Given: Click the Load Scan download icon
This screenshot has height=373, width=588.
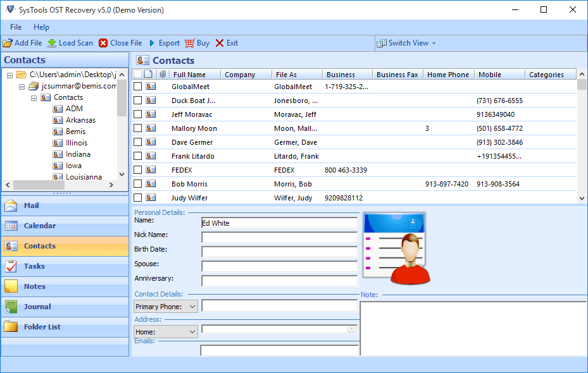Looking at the screenshot, I should pyautogui.click(x=52, y=43).
